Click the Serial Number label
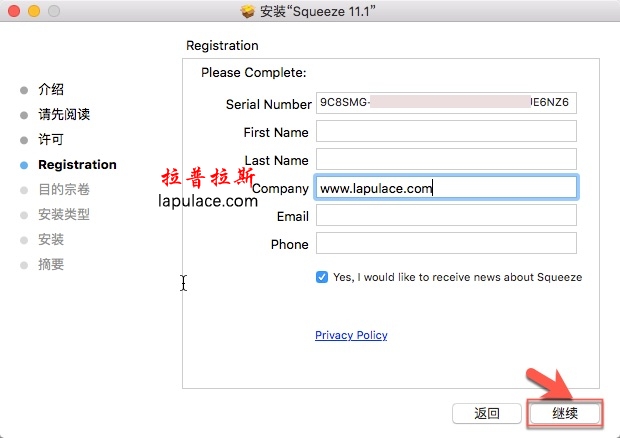Screen dimensions: 620x438 point(268,104)
